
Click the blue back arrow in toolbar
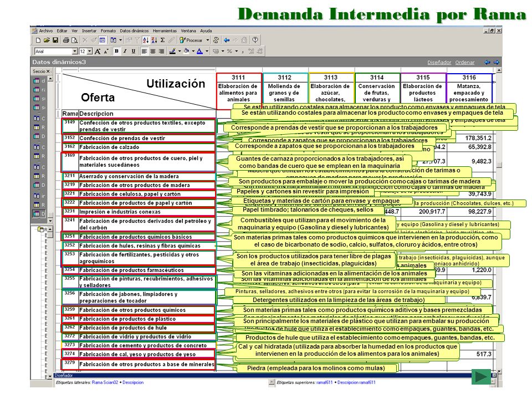(227, 40)
